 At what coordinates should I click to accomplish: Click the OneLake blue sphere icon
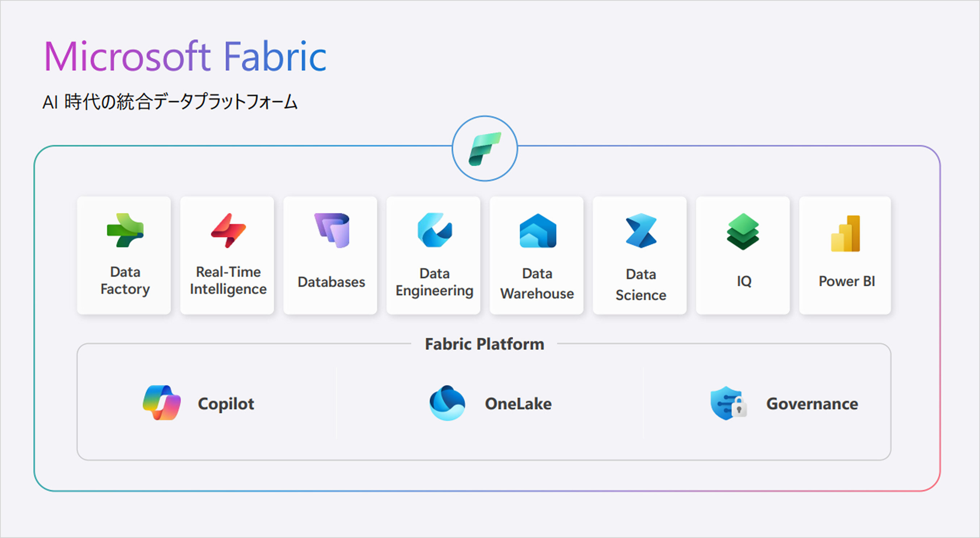click(447, 403)
